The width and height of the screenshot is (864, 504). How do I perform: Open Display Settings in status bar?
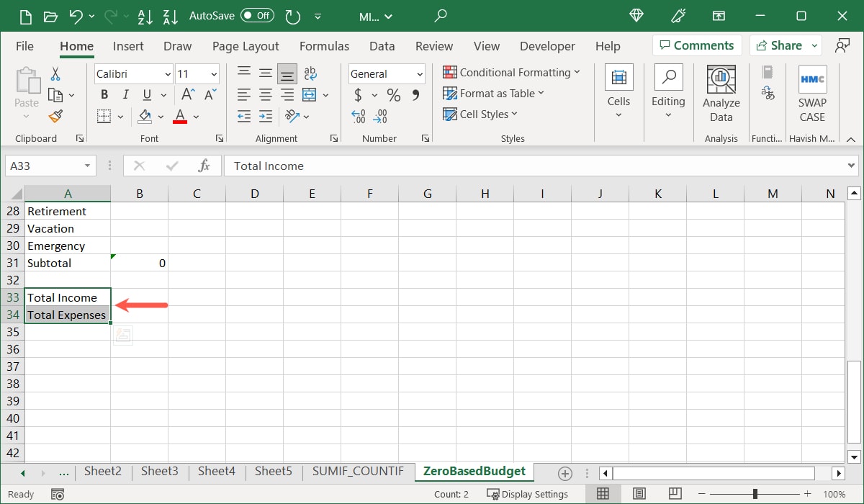527,494
